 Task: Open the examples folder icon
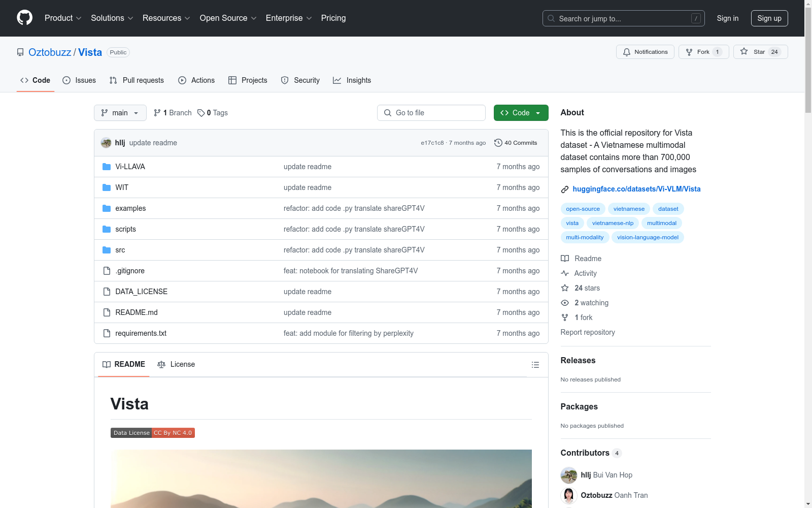pyautogui.click(x=107, y=208)
